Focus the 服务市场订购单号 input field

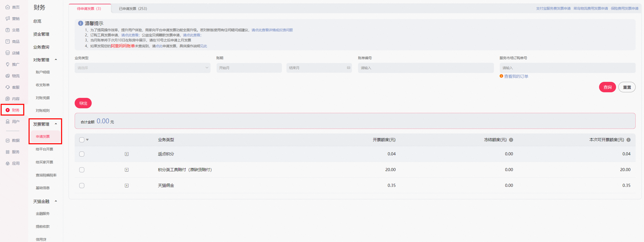pos(568,68)
